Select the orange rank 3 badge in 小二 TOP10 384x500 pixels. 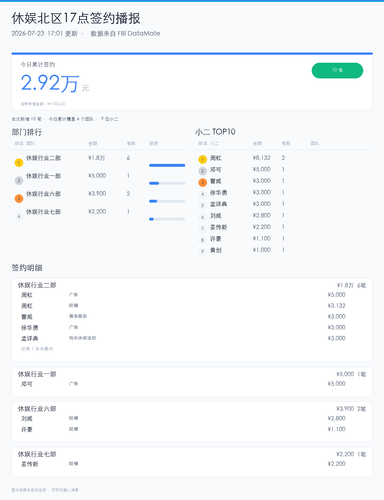[x=202, y=182]
